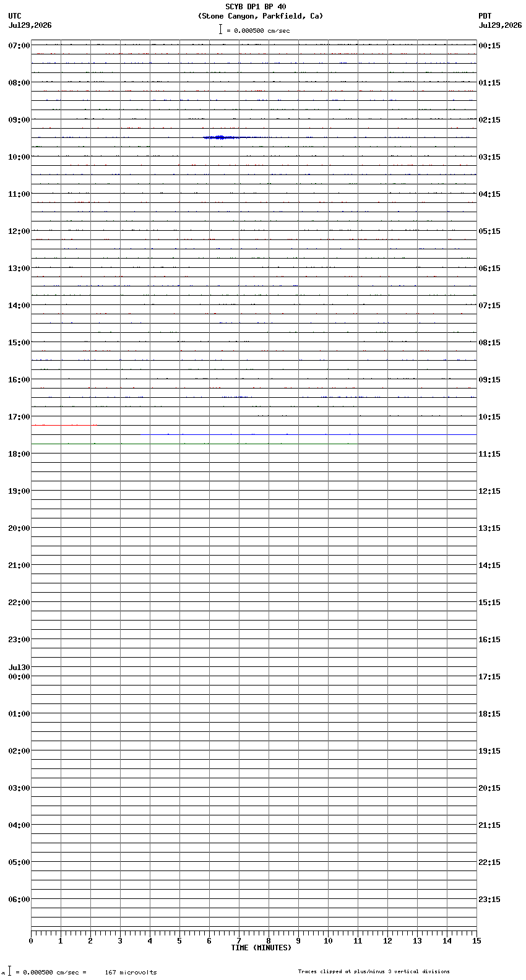
Task: Click the 01:00 UTC time label
Action: pyautogui.click(x=19, y=714)
